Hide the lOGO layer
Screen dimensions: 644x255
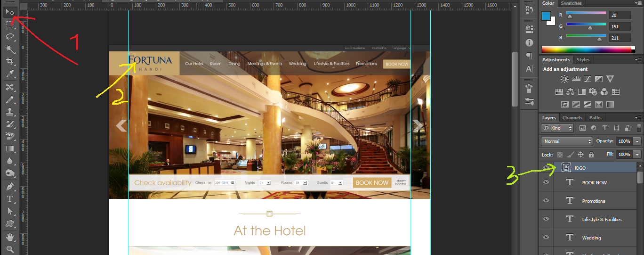(x=546, y=167)
